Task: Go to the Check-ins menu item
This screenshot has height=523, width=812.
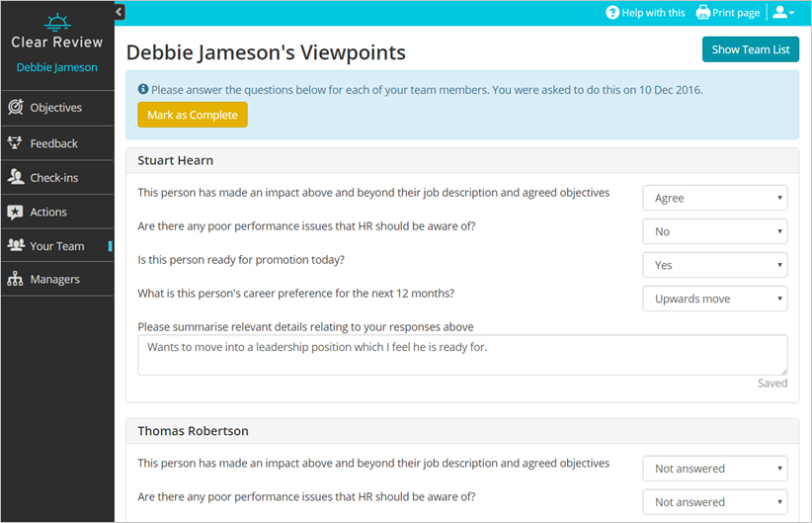Action: coord(53,178)
